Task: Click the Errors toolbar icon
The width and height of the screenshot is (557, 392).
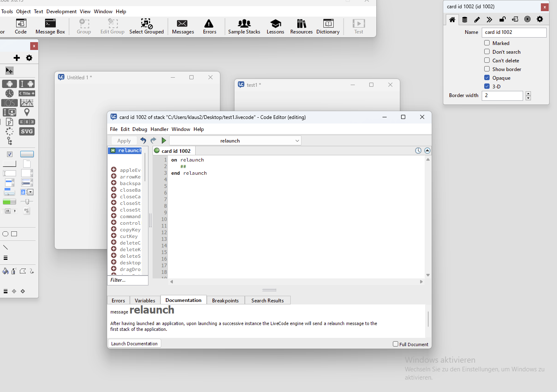Action: tap(209, 26)
